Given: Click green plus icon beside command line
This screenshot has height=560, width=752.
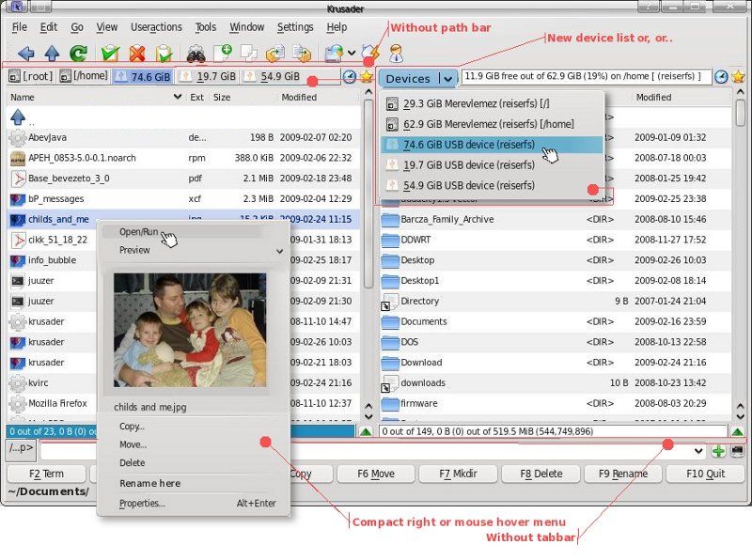Looking at the screenshot, I should click(718, 451).
